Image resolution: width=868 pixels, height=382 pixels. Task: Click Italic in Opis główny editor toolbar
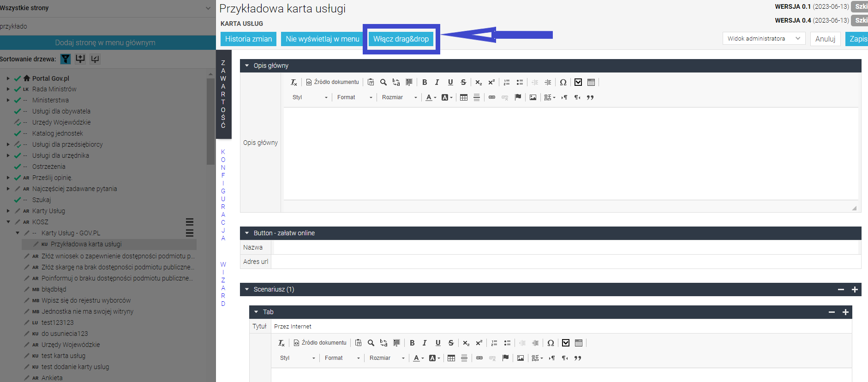click(x=437, y=82)
